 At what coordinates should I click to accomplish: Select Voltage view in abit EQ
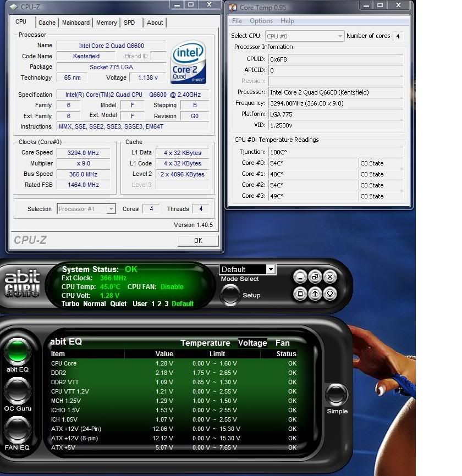pos(252,343)
